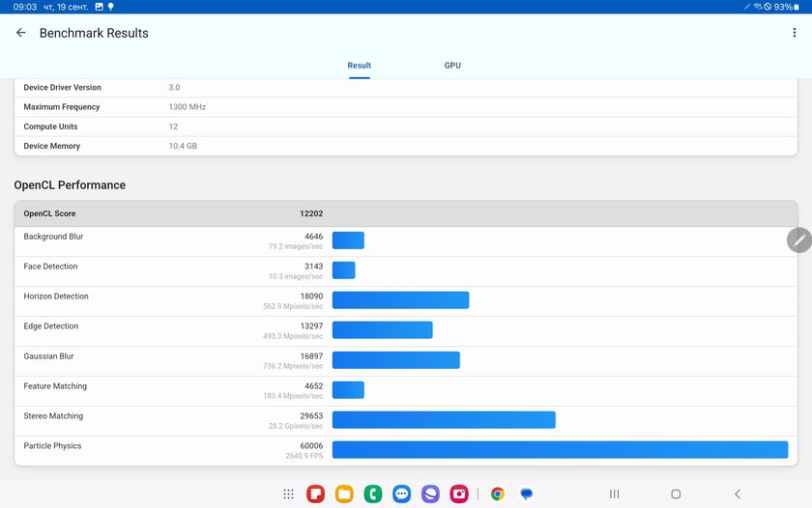
Task: Select the Stereo Matching label
Action: coord(53,416)
